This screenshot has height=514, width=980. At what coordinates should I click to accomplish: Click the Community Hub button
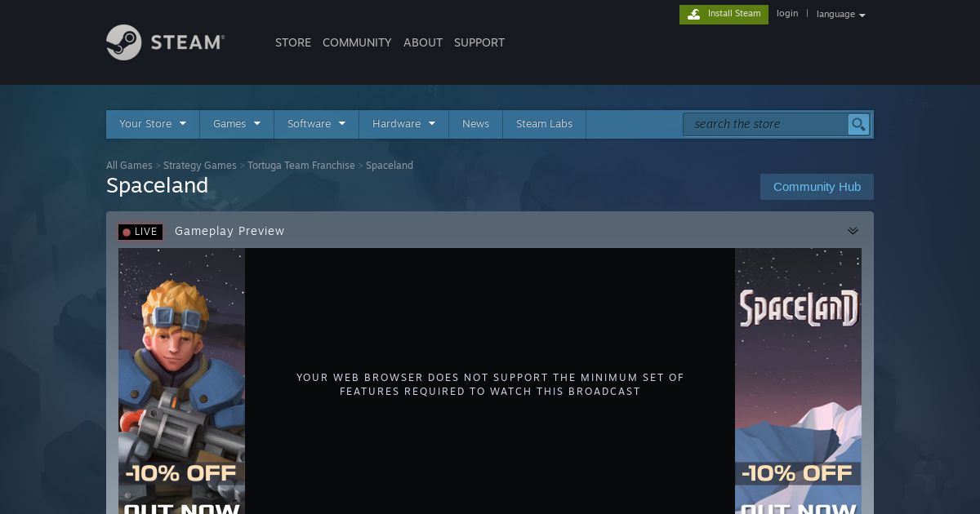coord(817,187)
